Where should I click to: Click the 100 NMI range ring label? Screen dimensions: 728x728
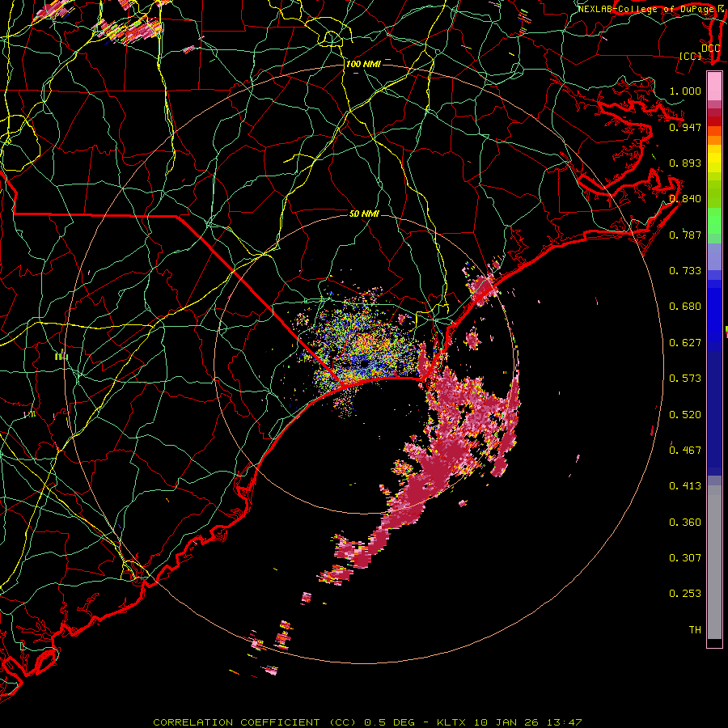coord(363,64)
